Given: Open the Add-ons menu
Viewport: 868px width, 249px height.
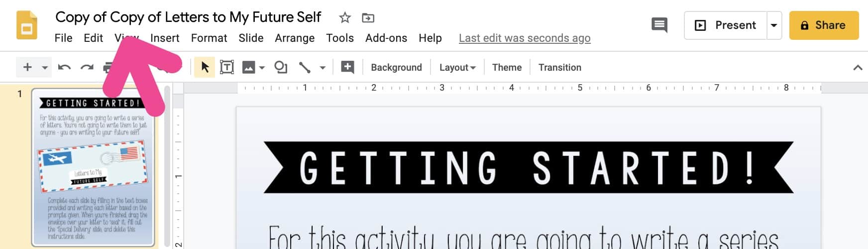Looking at the screenshot, I should pos(386,38).
